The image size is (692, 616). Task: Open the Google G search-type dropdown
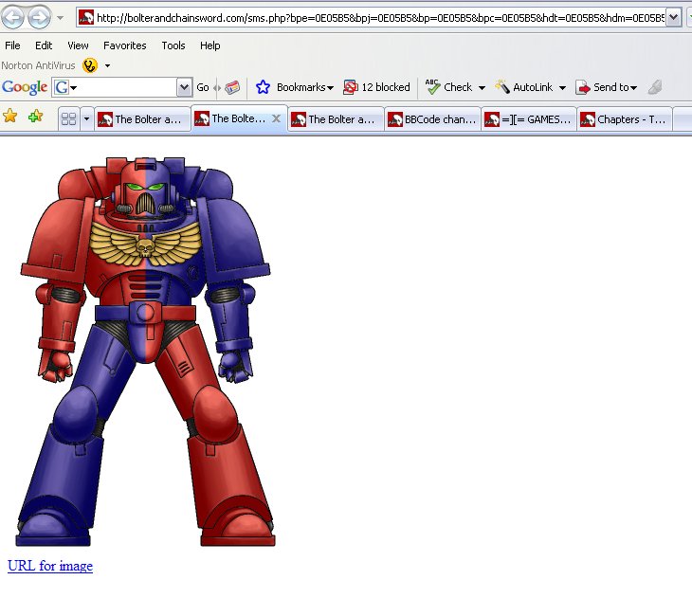point(64,87)
